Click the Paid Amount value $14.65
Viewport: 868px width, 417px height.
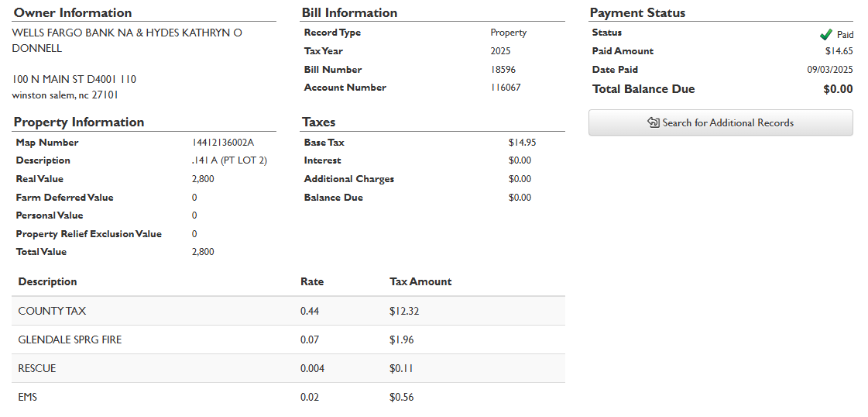pyautogui.click(x=839, y=51)
